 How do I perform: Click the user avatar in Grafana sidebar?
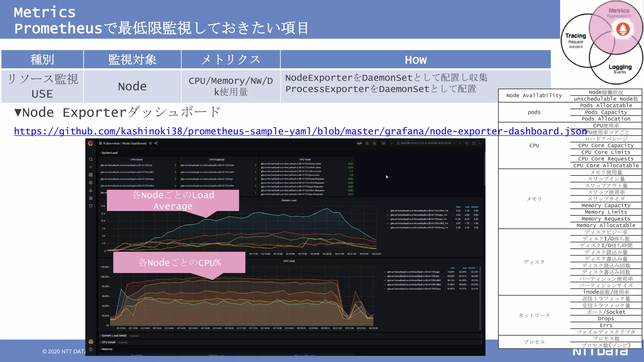coord(91,342)
